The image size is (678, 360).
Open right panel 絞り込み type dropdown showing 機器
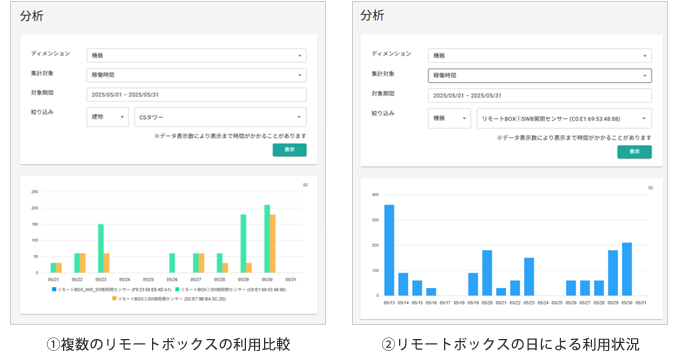pyautogui.click(x=449, y=118)
